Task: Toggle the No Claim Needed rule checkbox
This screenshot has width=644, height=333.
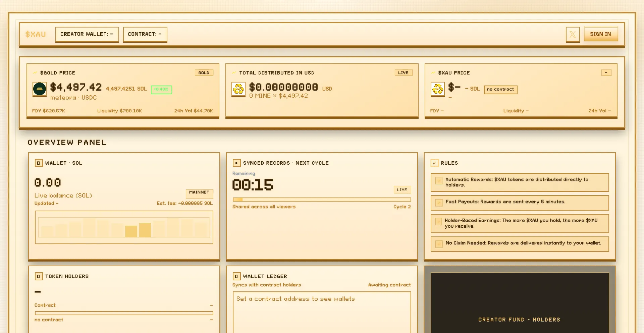Action: click(x=438, y=244)
